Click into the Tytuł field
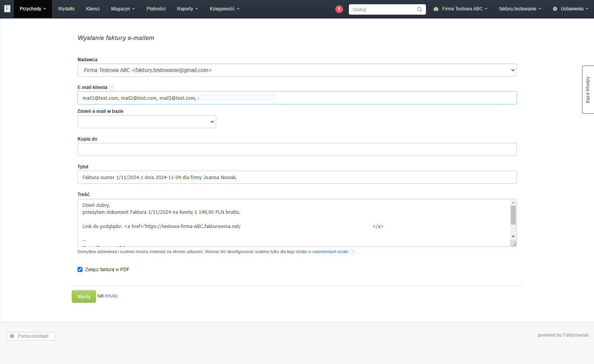The width and height of the screenshot is (594, 364). pos(297,177)
